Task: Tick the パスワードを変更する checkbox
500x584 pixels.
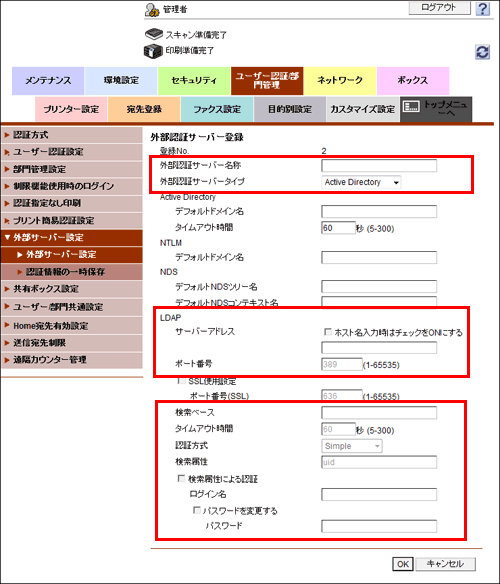Action: [x=196, y=510]
